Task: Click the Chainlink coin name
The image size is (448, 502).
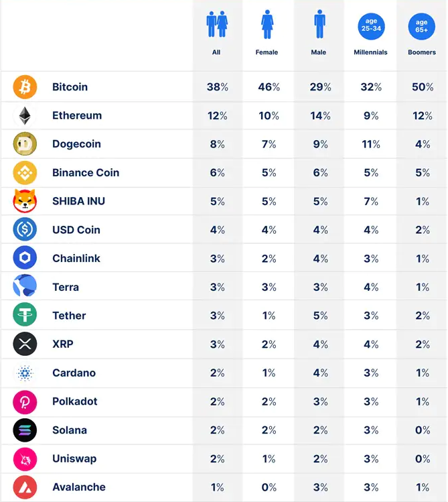Action: 76,259
